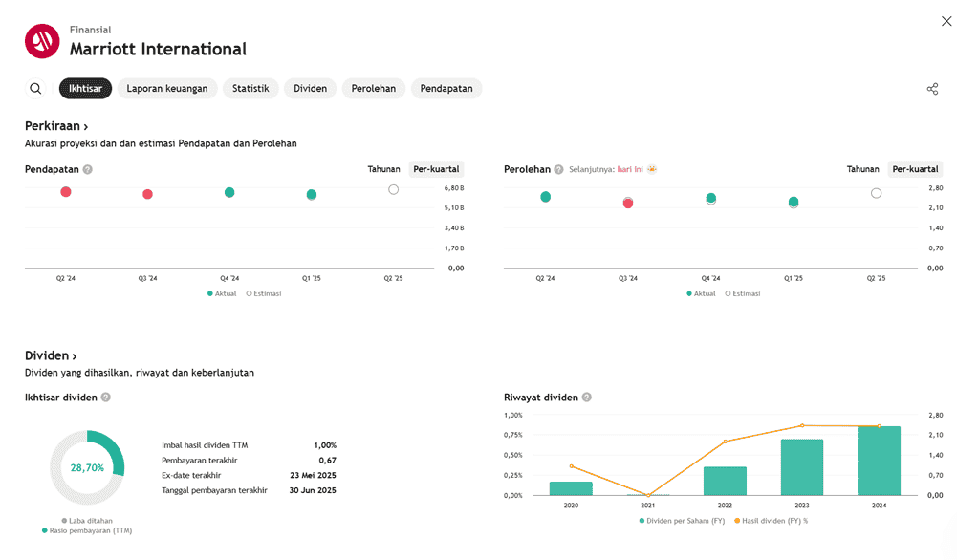
Task: Switch Pendapatan chart to Per-kuartal
Action: pyautogui.click(x=436, y=169)
